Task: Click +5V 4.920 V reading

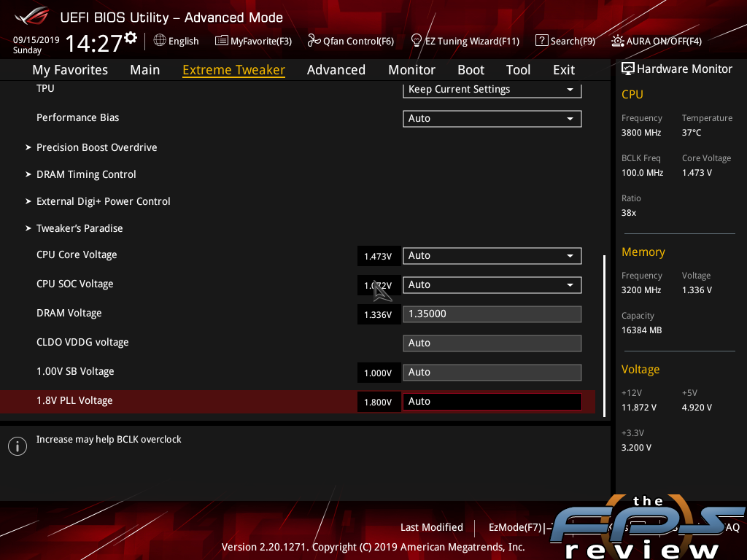Action: (x=697, y=408)
